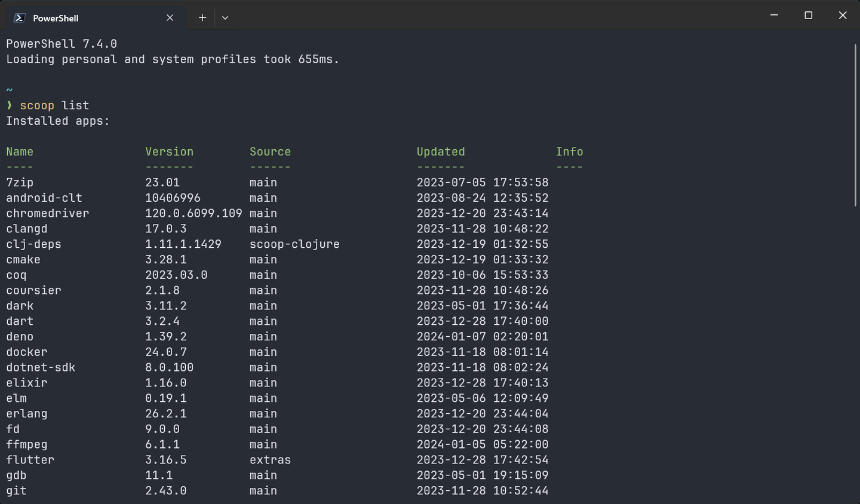Screen dimensions: 860x504
Task: Close the terminal window
Action: tap(843, 15)
